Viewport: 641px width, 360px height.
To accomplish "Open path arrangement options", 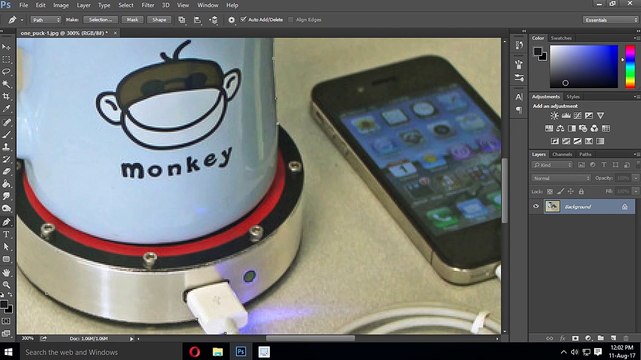I will click(214, 20).
